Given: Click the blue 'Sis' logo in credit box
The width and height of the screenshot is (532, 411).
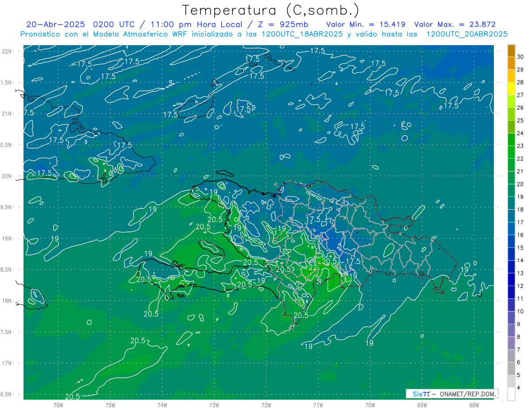Looking at the screenshot, I should [417, 394].
